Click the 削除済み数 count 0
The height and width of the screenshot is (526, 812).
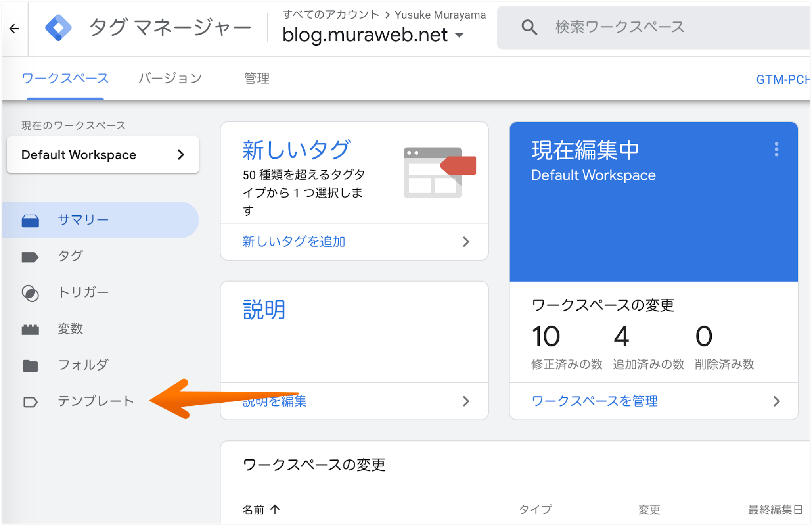click(704, 336)
